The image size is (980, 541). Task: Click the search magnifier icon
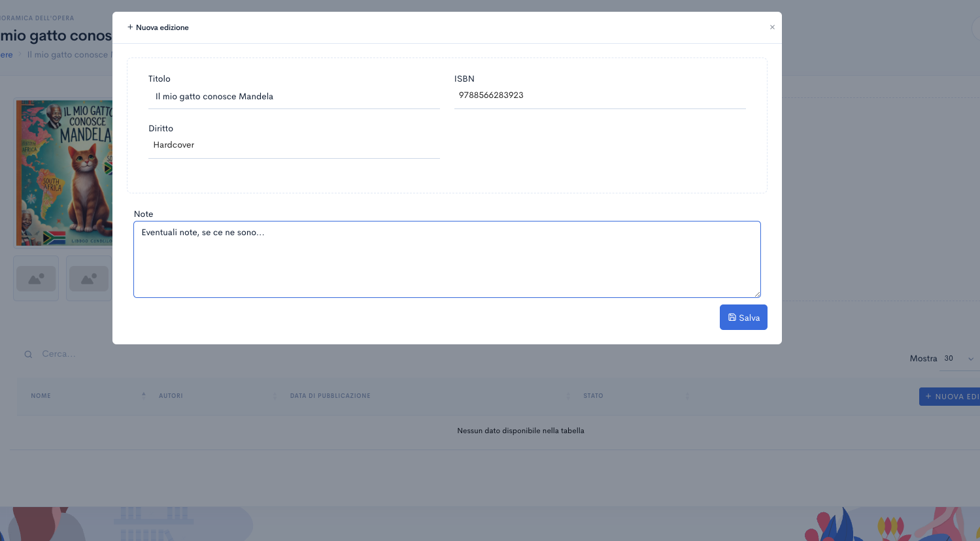tap(28, 355)
